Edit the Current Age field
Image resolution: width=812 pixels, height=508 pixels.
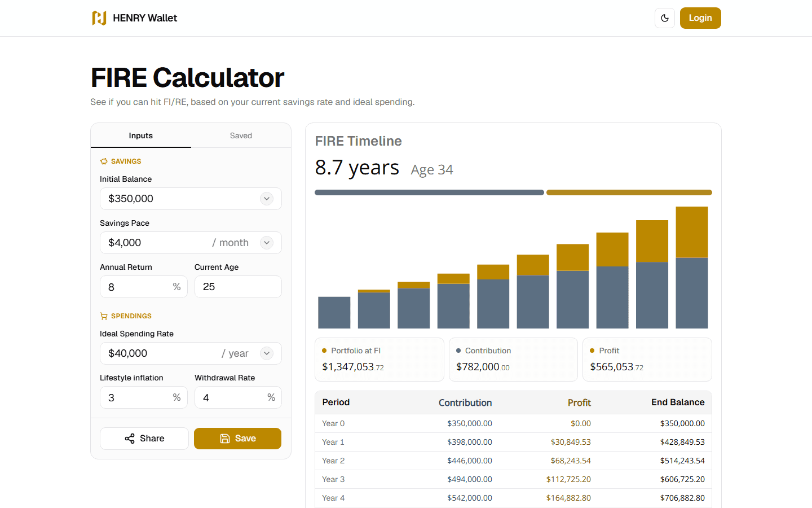pos(238,287)
